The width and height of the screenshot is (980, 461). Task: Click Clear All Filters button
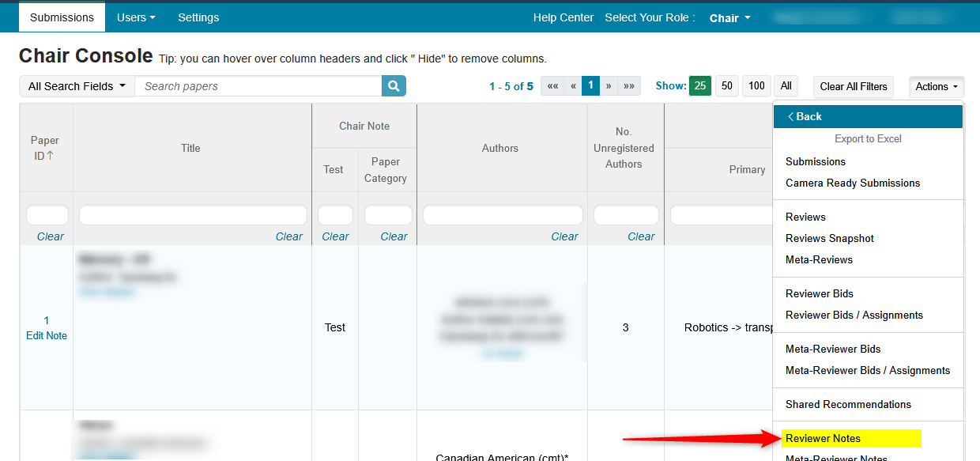[853, 87]
